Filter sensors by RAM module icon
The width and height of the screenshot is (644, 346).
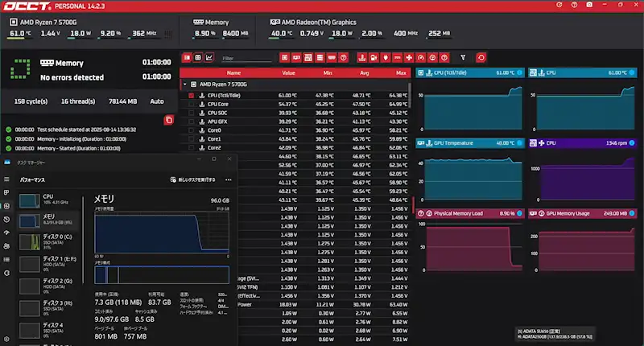pyautogui.click(x=332, y=58)
